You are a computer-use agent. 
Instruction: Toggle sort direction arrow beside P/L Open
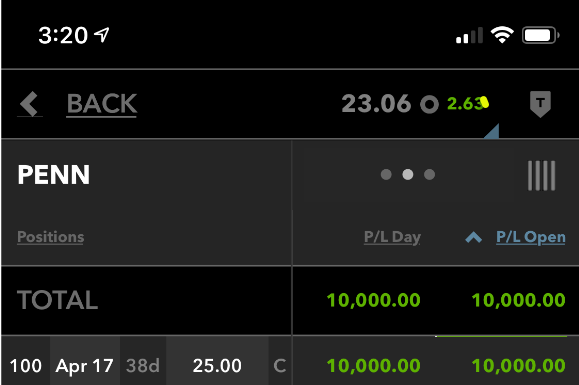(x=473, y=237)
